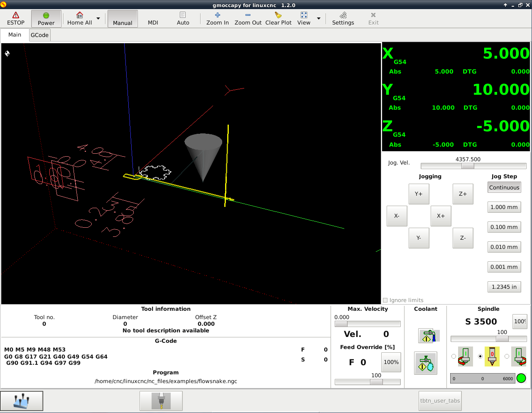The height and width of the screenshot is (413, 532).
Task: Select spindle reverse radio button
Action: (x=454, y=356)
